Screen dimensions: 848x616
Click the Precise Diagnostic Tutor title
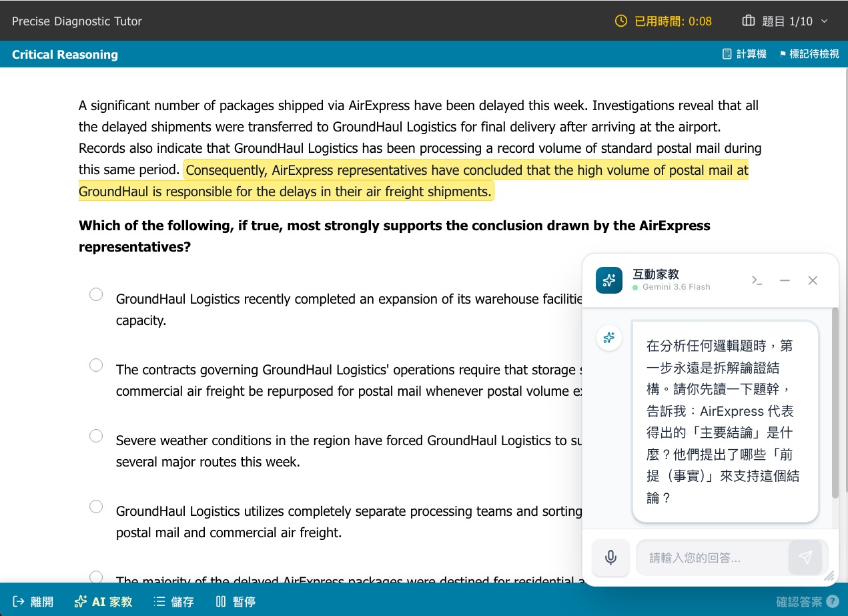click(x=77, y=21)
